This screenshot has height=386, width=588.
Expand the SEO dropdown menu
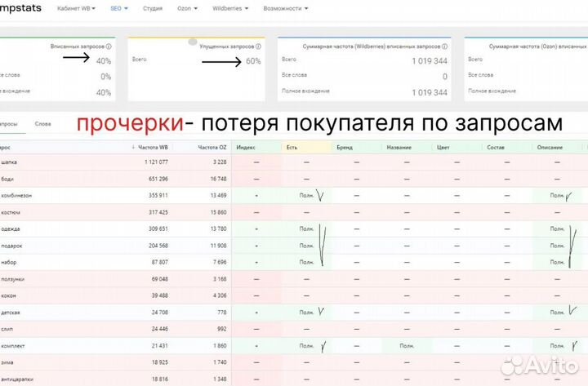[119, 8]
